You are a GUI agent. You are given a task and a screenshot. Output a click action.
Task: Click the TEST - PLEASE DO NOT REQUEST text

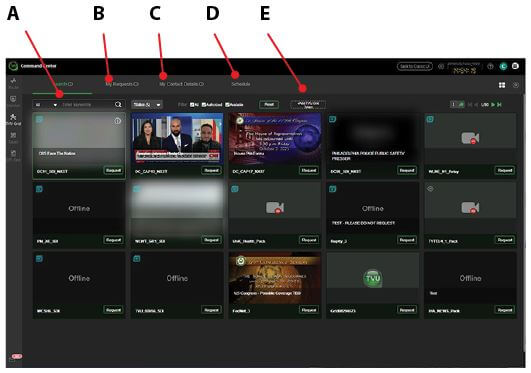tap(363, 223)
